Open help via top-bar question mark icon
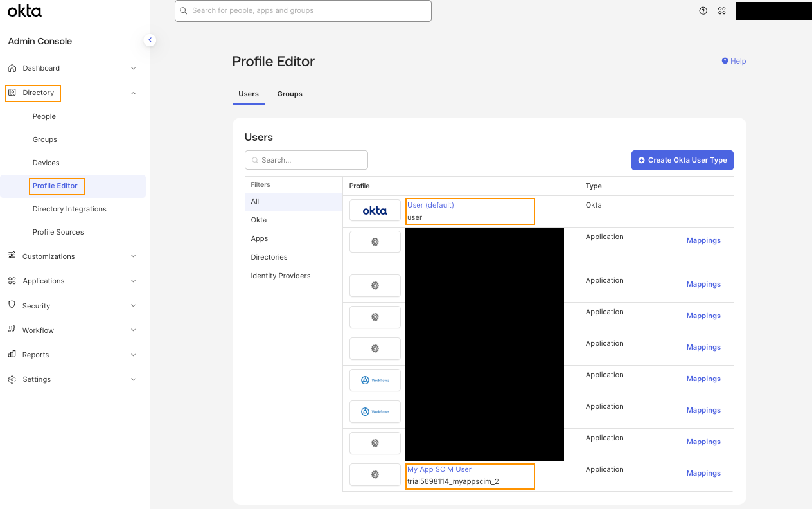This screenshot has height=509, width=812. pos(703,11)
